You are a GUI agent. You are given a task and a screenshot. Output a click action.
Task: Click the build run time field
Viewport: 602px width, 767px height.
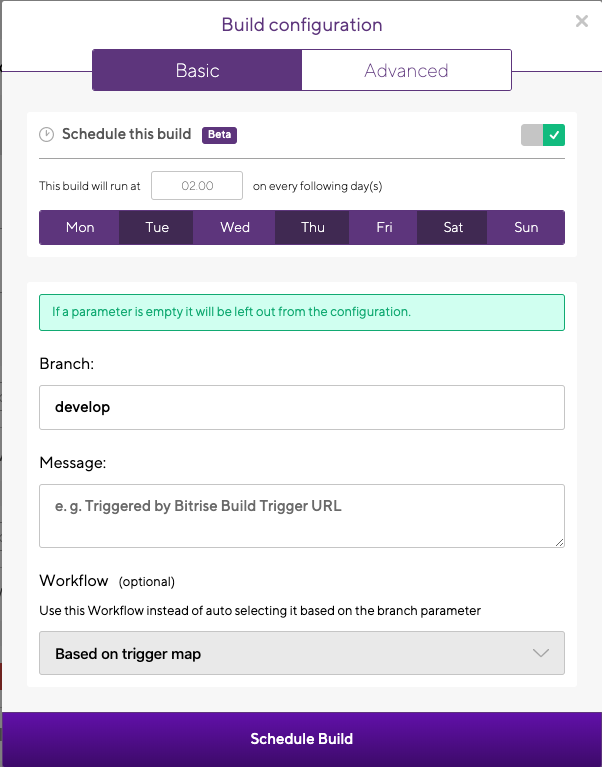pyautogui.click(x=197, y=186)
